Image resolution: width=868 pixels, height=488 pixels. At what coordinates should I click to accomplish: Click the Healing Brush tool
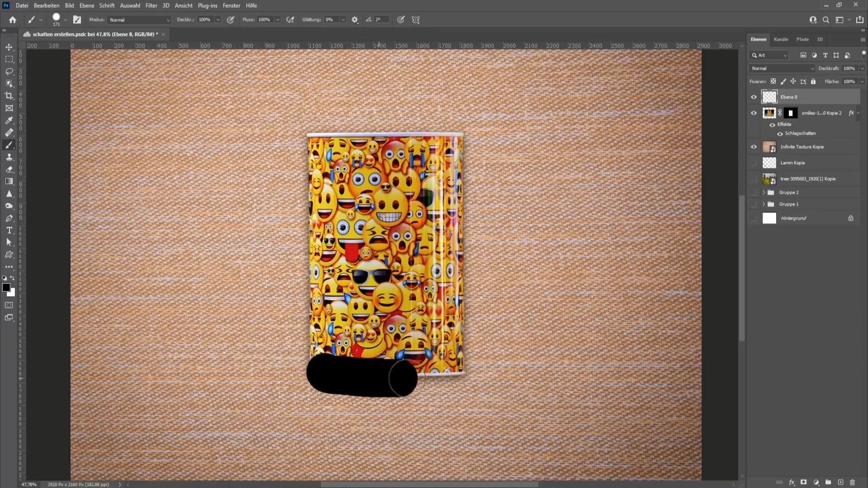[9, 132]
